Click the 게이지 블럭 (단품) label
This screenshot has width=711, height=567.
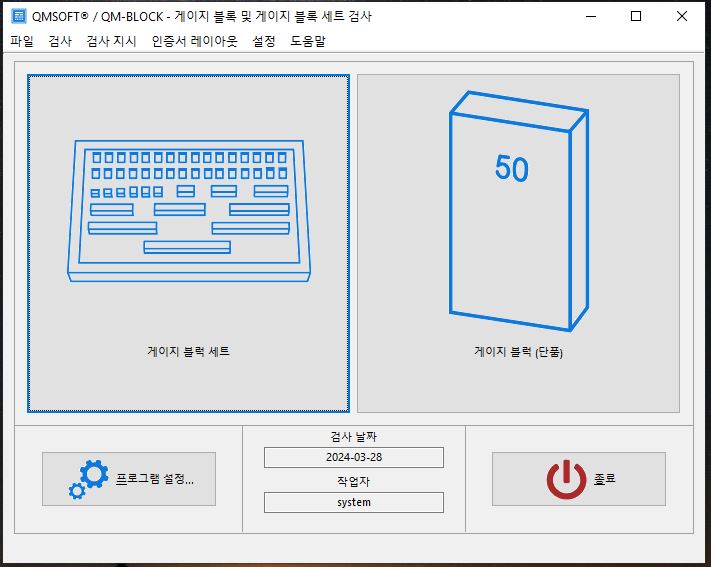[518, 352]
